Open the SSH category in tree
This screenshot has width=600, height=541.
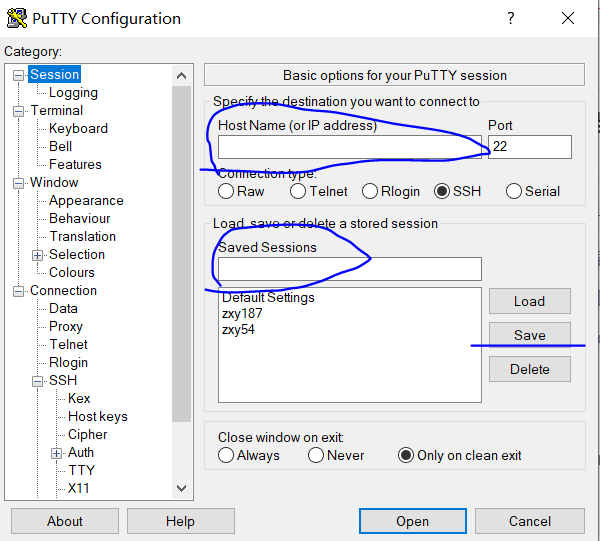[63, 380]
